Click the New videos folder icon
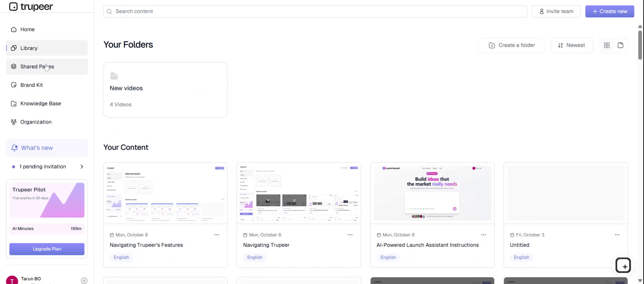 pyautogui.click(x=114, y=76)
